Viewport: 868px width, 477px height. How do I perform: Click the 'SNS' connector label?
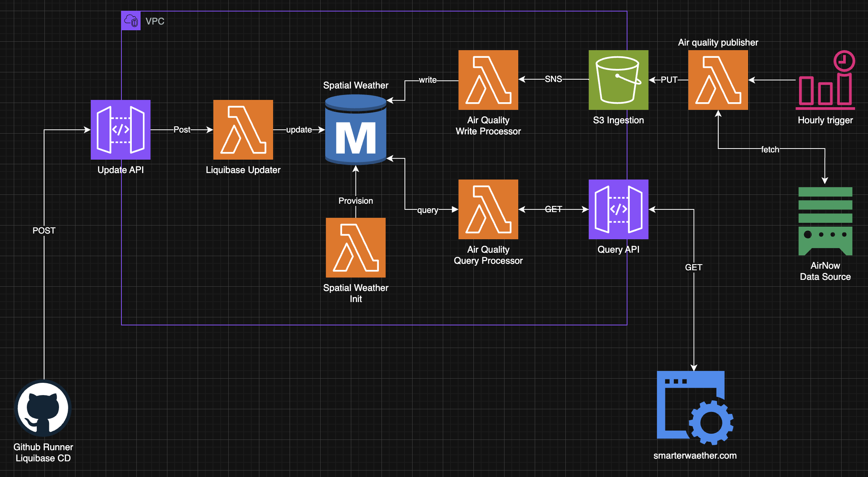click(554, 79)
